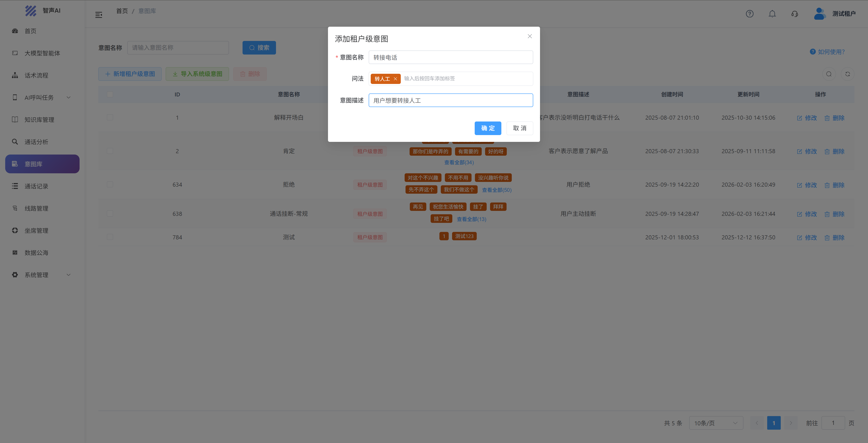The width and height of the screenshot is (868, 443).
Task: Open 首页 in the sidebar
Action: (x=42, y=31)
